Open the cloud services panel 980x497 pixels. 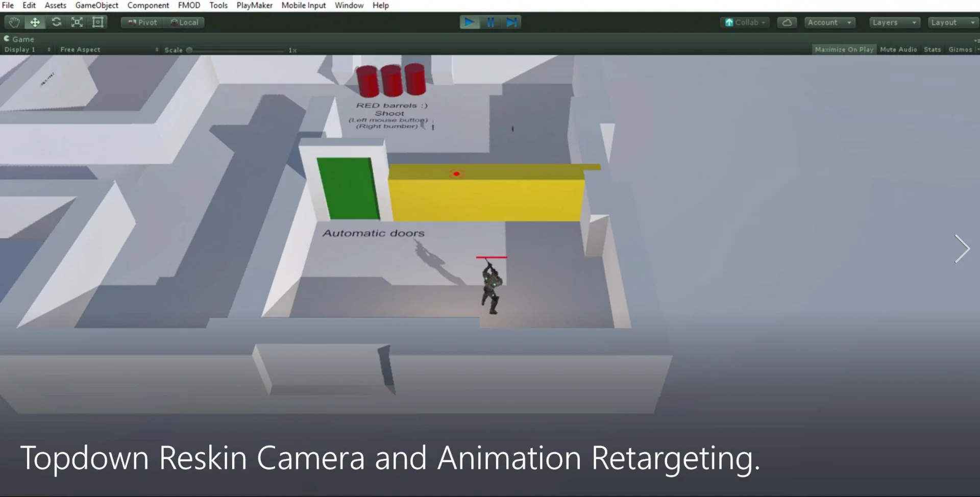787,22
